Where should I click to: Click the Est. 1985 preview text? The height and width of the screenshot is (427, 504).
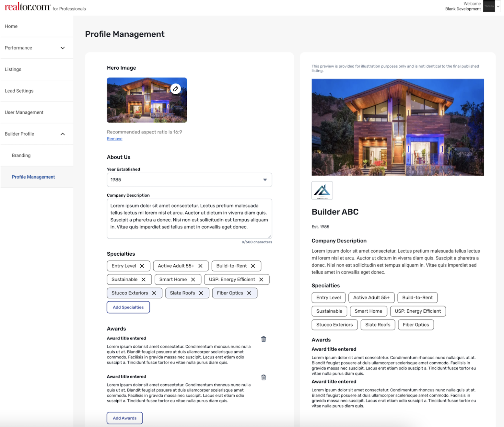321,227
